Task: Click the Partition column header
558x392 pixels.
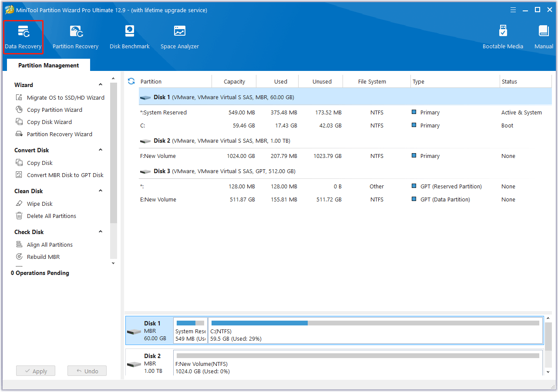Action: click(175, 81)
